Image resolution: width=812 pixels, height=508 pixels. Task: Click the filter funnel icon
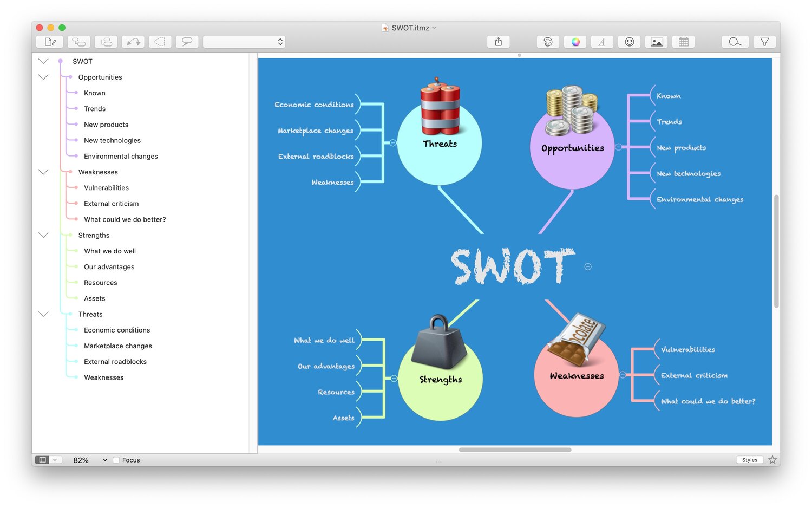765,42
